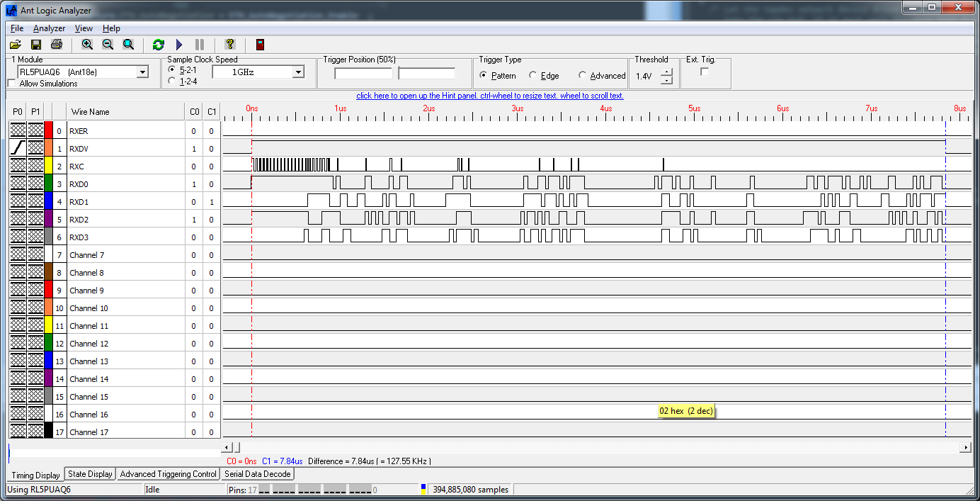Zoom out with the minus magnifier icon
980x501 pixels.
click(108, 45)
